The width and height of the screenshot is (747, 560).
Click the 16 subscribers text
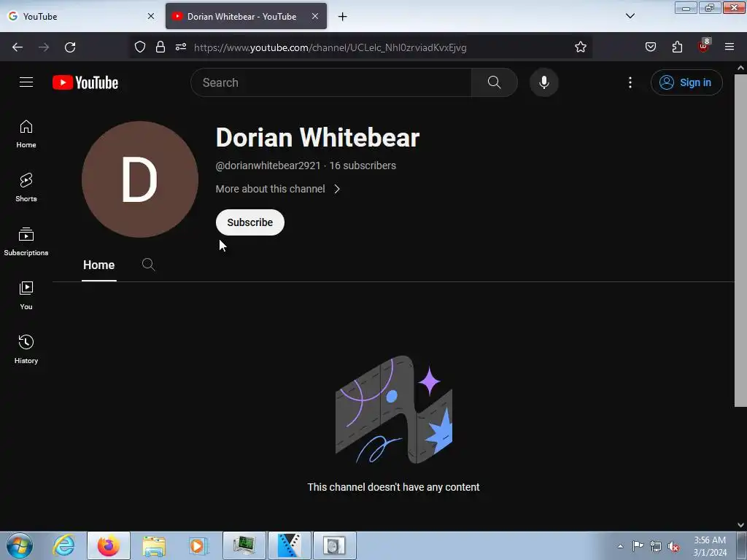(x=363, y=166)
